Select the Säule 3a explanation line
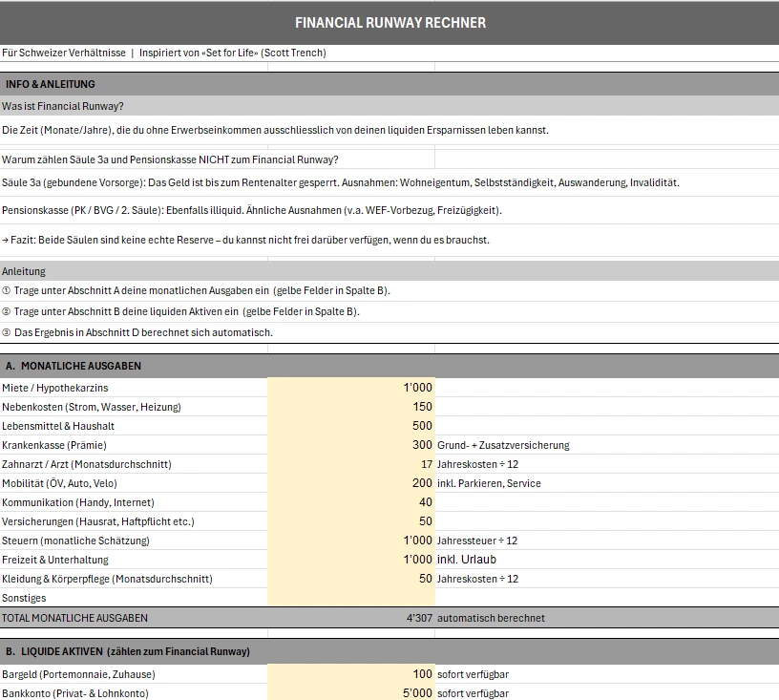The width and height of the screenshot is (779, 700). click(340, 182)
